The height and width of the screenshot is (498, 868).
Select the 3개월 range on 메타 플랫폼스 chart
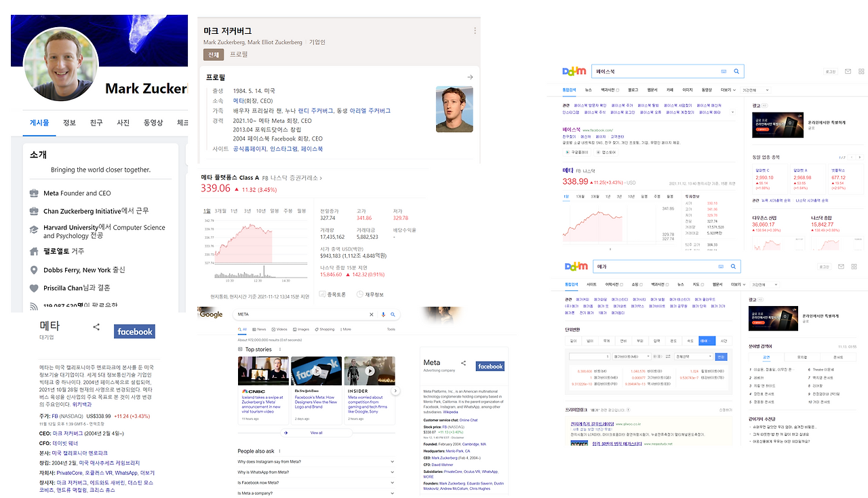click(x=220, y=211)
